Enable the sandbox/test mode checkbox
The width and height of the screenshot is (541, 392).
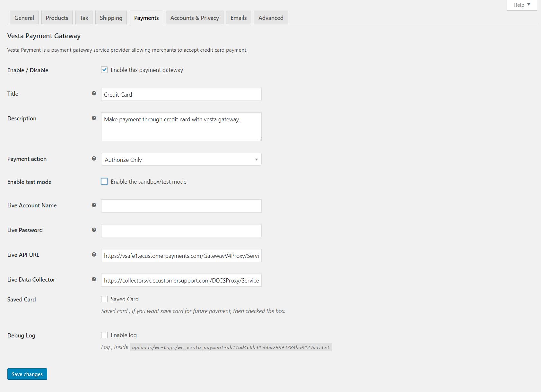tap(104, 181)
